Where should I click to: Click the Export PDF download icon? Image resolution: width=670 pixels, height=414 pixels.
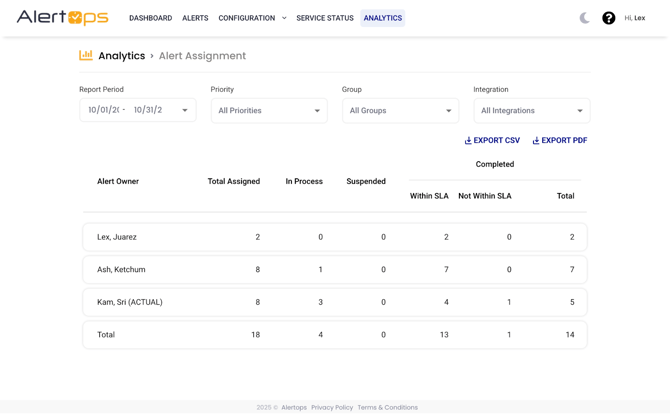click(x=536, y=141)
